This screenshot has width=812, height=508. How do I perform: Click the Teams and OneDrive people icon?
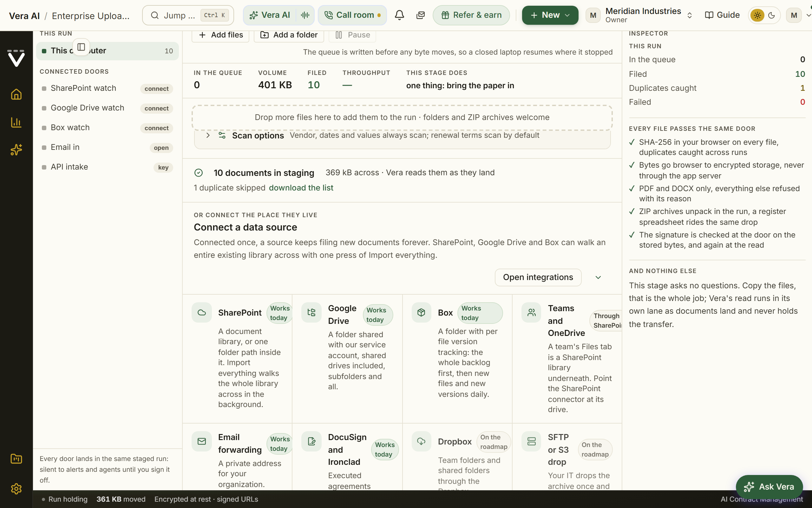[531, 312]
